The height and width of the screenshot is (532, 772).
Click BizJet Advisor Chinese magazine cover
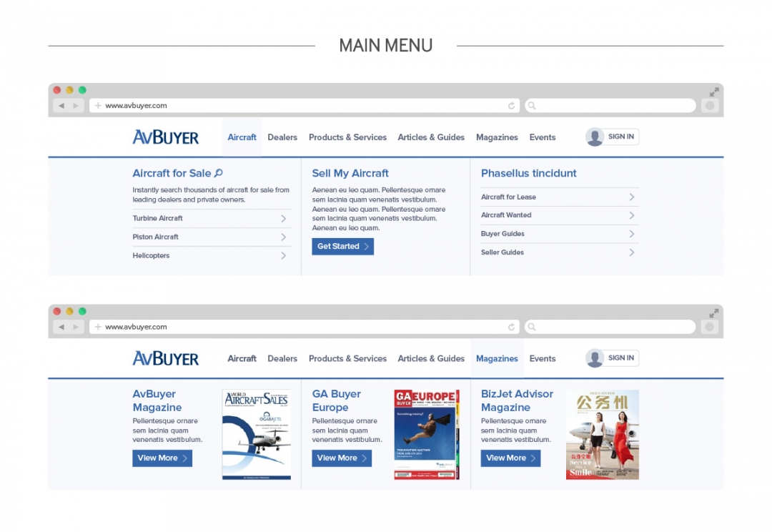tap(602, 435)
